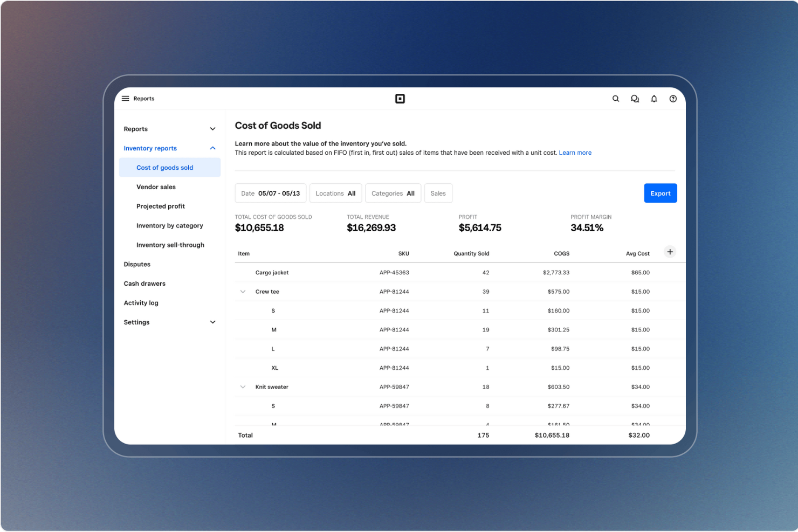Screen dimensions: 798x532
Task: Collapse the Inventory reports section
Action: click(x=212, y=148)
